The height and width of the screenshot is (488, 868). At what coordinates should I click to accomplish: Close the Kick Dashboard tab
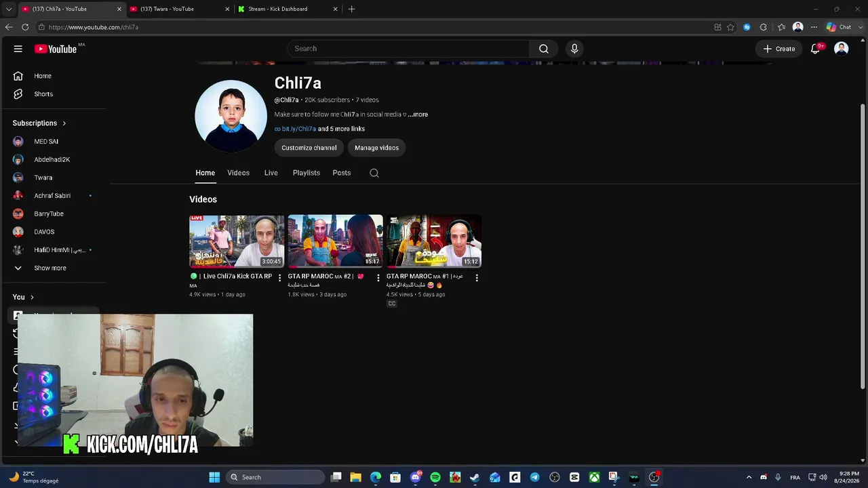click(335, 9)
